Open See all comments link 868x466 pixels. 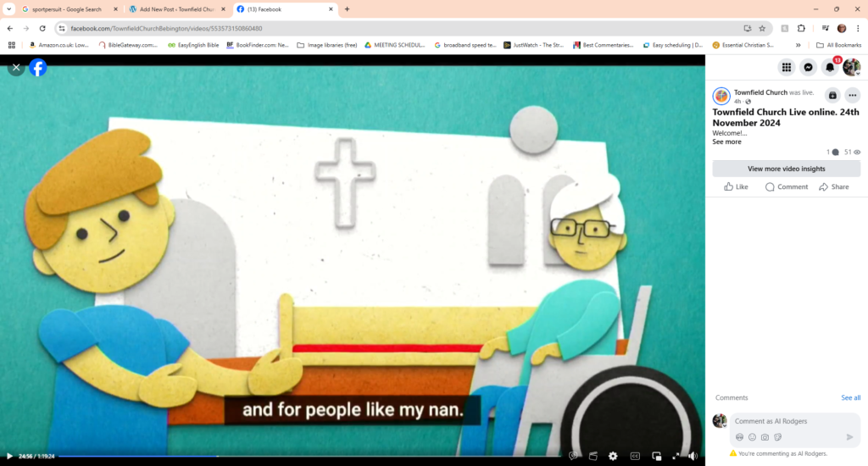tap(850, 398)
